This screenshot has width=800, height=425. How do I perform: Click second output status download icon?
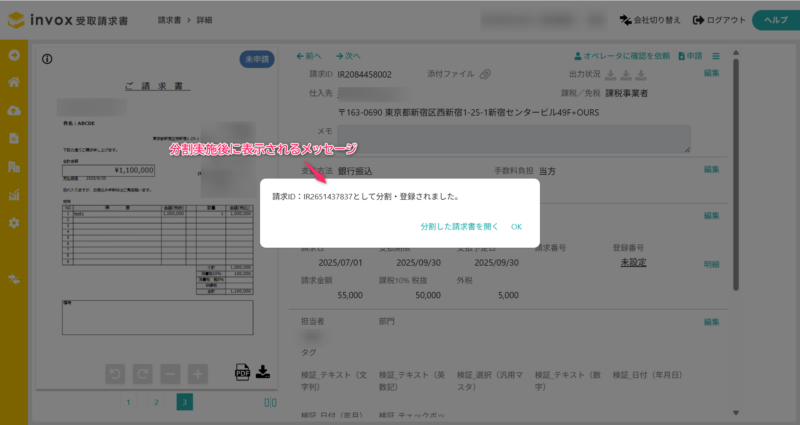coord(626,75)
